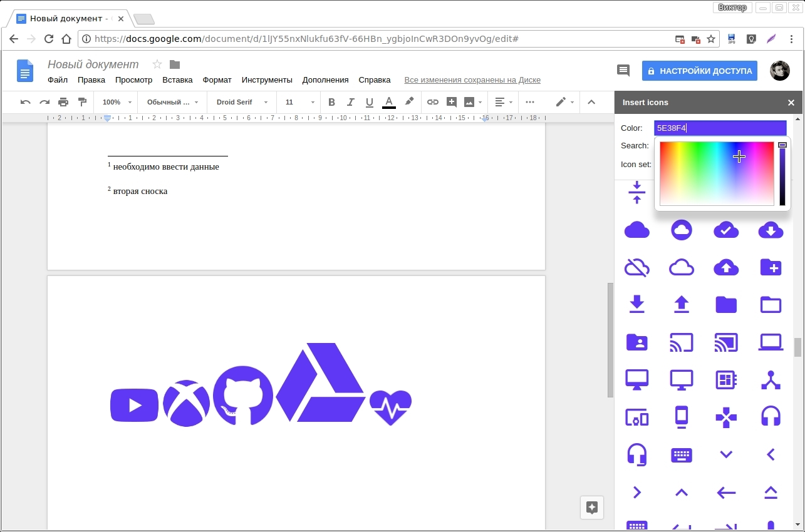Insert the keyboard icon
This screenshot has width=805, height=532.
tap(682, 455)
